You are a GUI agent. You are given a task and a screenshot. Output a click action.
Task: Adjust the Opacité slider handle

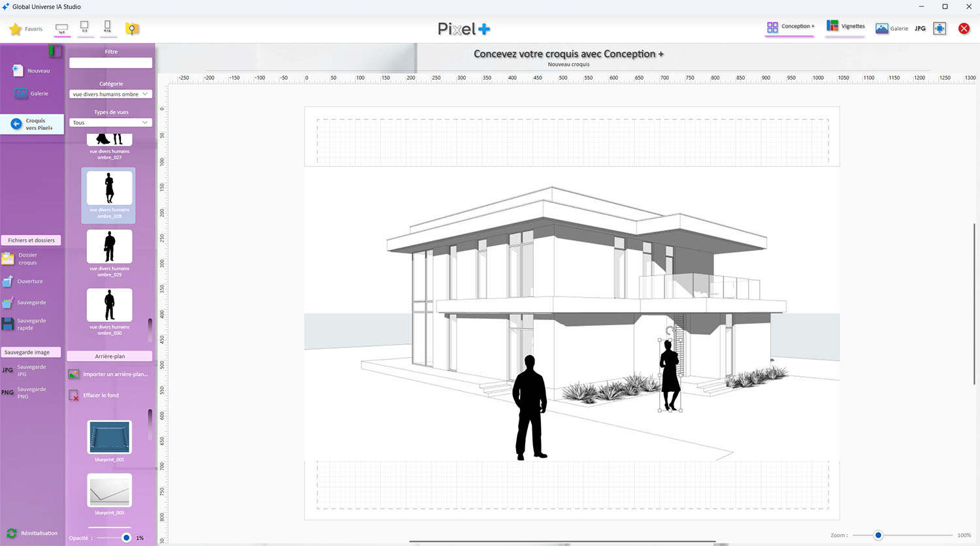tap(126, 538)
